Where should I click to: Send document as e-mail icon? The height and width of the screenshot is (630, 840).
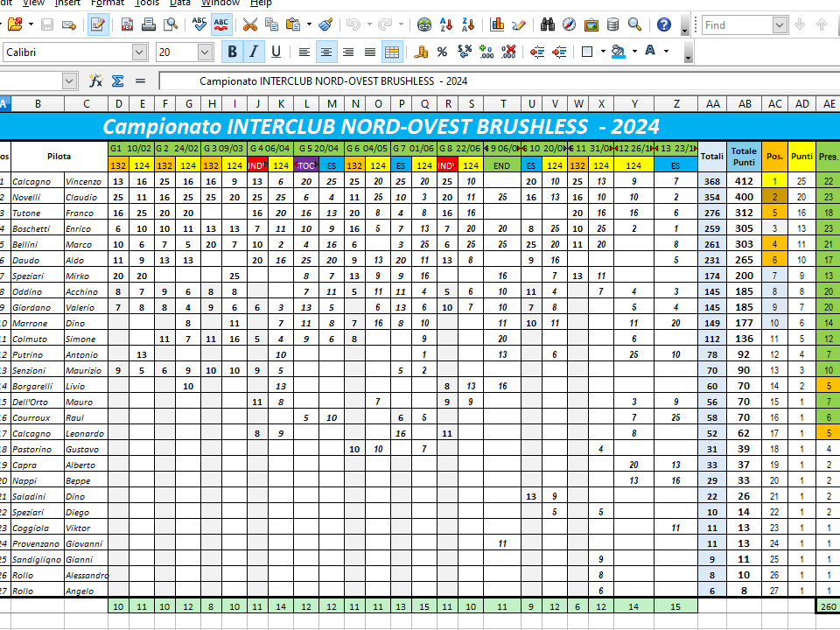coord(68,24)
